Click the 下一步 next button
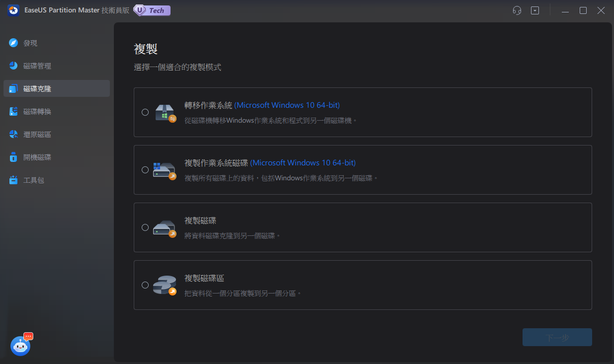This screenshot has height=364, width=614. pyautogui.click(x=557, y=337)
